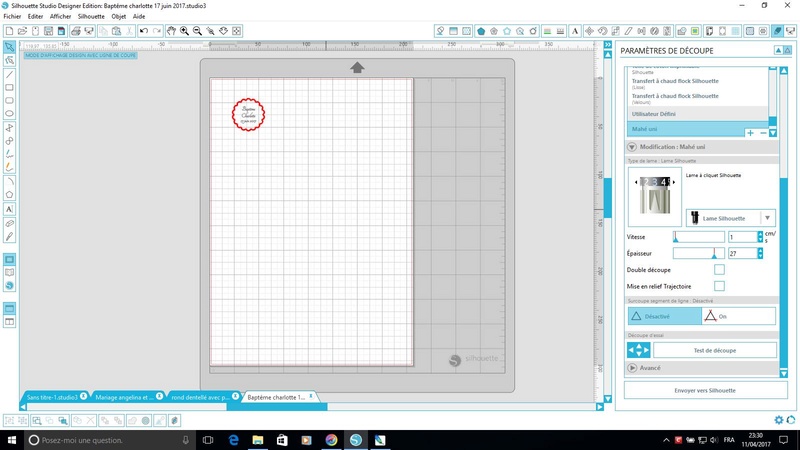Print the design using the printer icon
Viewport: 800px width, 450px height.
pos(76,31)
